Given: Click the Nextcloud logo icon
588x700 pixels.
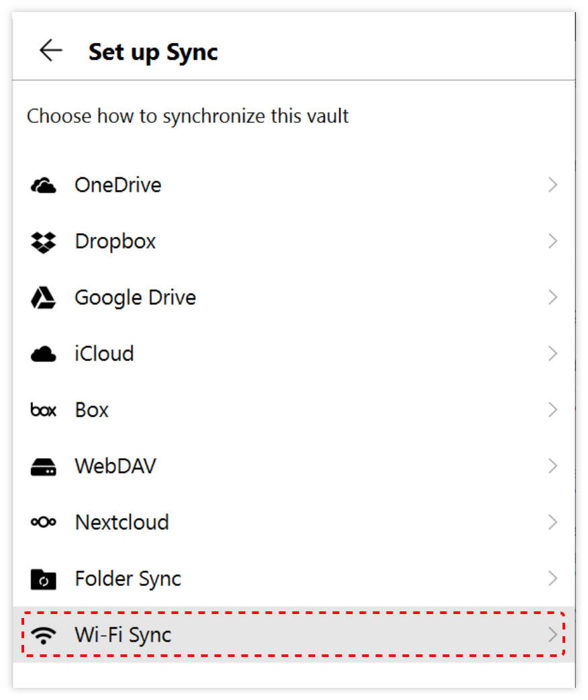Looking at the screenshot, I should [43, 522].
